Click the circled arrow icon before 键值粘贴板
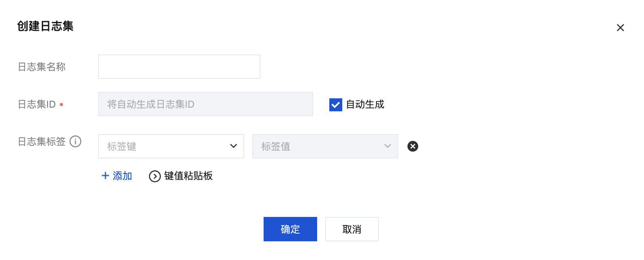This screenshot has width=644, height=260. click(x=155, y=176)
